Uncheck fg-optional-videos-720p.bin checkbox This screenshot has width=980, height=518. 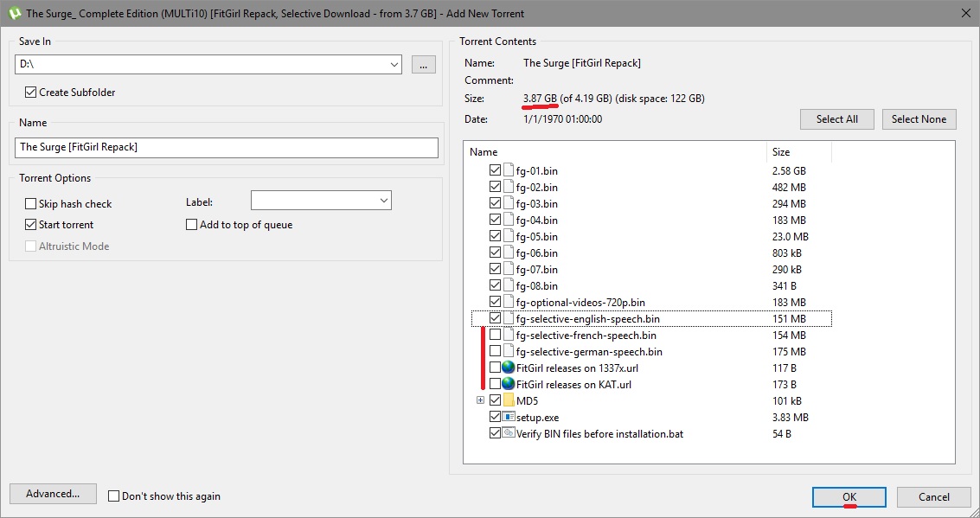point(495,302)
